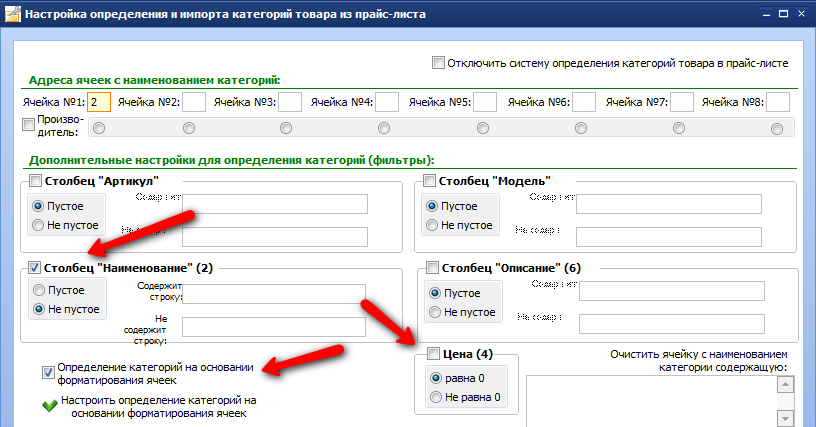Enable 'Отключить систему определения категорий' checkbox

[x=438, y=63]
